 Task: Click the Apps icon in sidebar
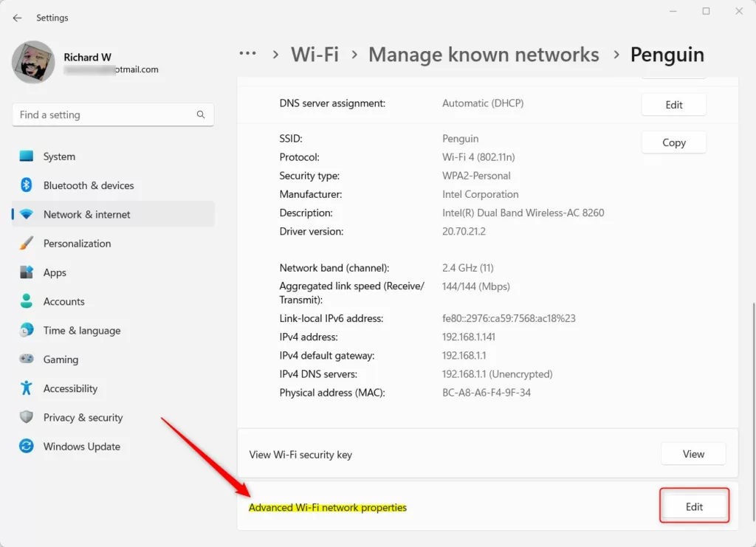[27, 272]
